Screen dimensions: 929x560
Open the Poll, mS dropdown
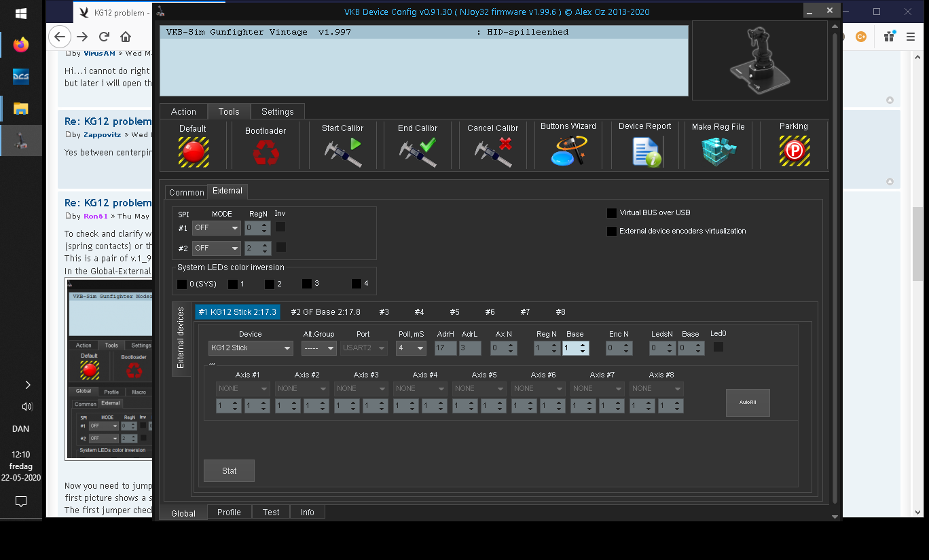pyautogui.click(x=411, y=348)
